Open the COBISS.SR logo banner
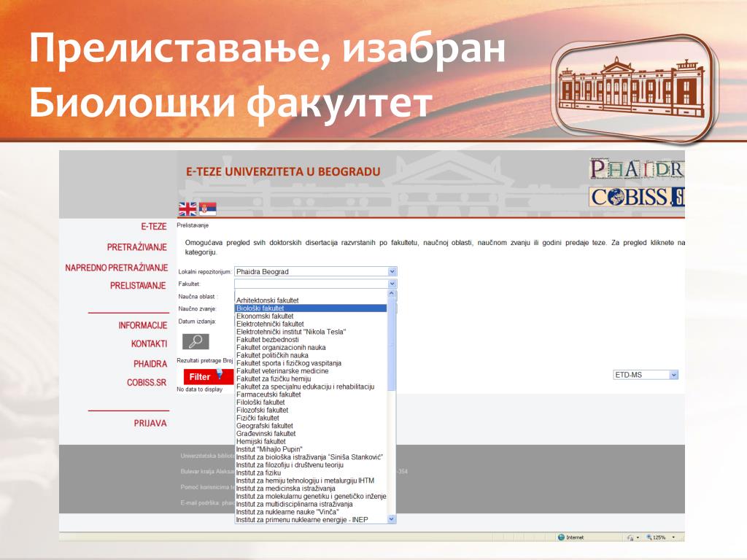 tap(637, 197)
